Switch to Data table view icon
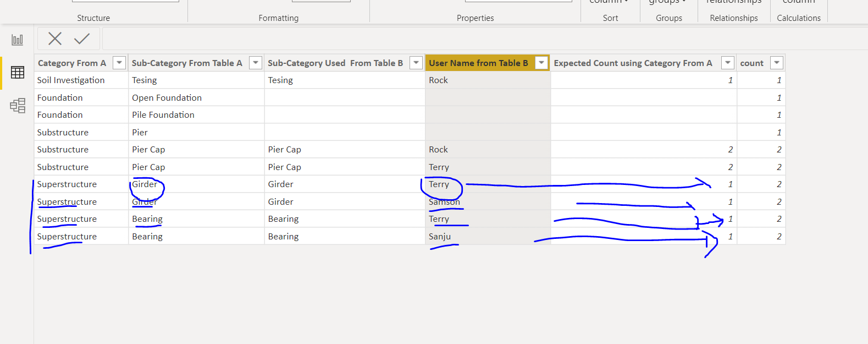 pos(18,73)
